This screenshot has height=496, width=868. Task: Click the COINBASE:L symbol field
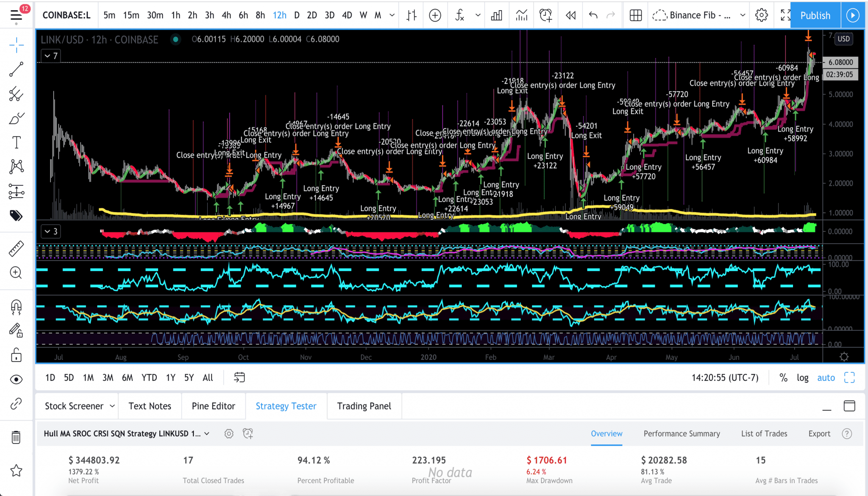tap(67, 15)
